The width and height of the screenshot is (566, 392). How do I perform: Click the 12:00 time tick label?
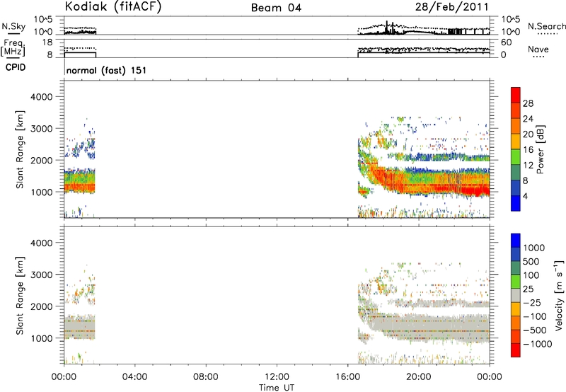tap(277, 377)
